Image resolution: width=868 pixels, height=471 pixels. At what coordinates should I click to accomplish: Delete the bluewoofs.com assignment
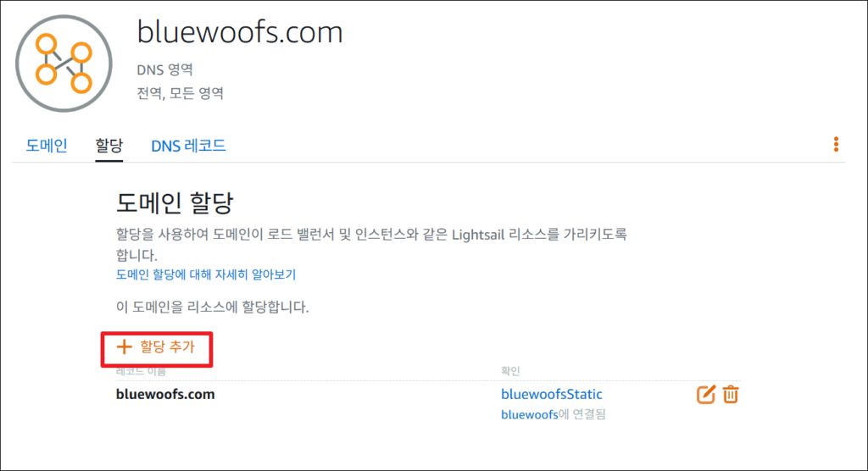[x=731, y=395]
